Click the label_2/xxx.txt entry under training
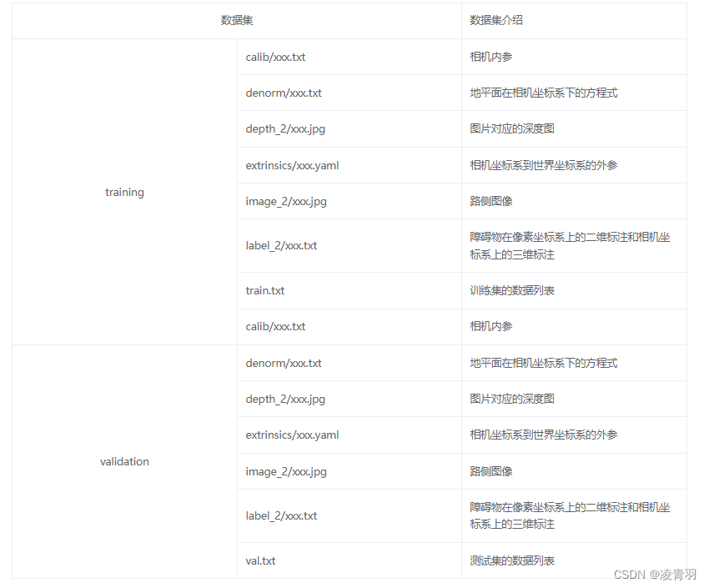The width and height of the screenshot is (709, 588). pos(279,245)
